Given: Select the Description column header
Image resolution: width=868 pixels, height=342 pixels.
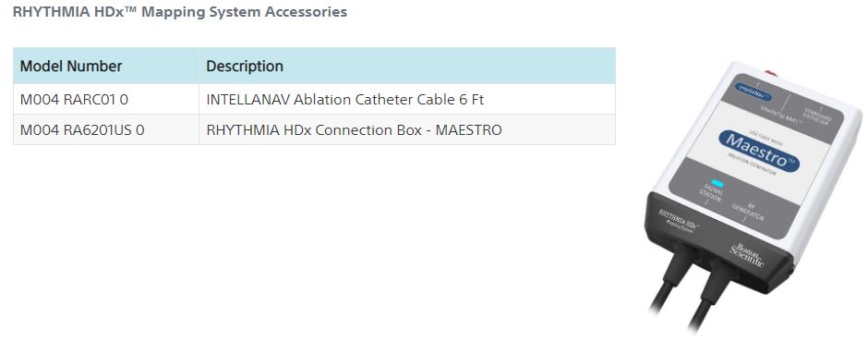Looking at the screenshot, I should [x=245, y=66].
